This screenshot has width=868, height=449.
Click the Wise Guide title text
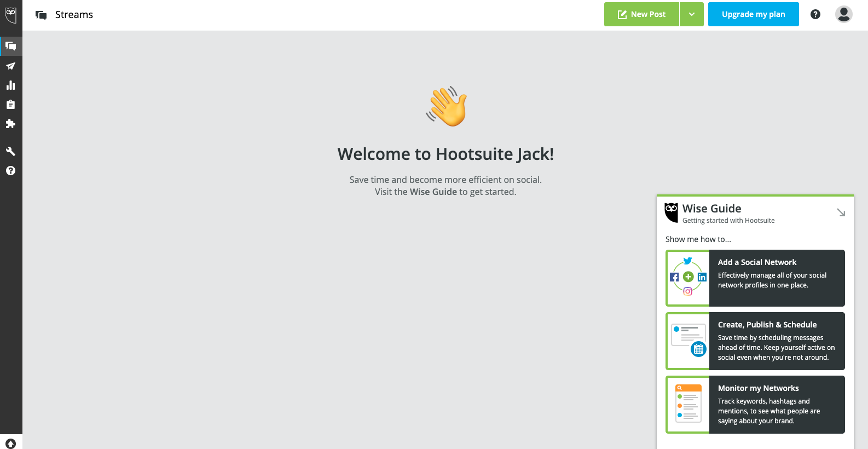point(711,209)
